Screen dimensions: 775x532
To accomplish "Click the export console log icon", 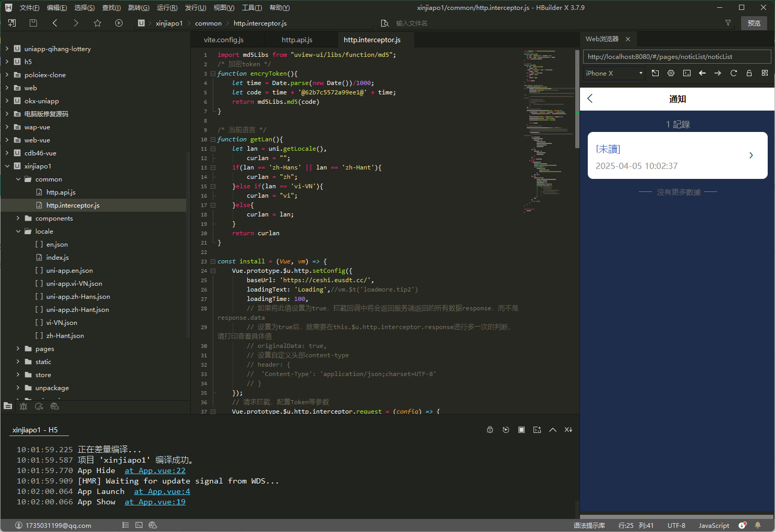I will click(x=537, y=430).
